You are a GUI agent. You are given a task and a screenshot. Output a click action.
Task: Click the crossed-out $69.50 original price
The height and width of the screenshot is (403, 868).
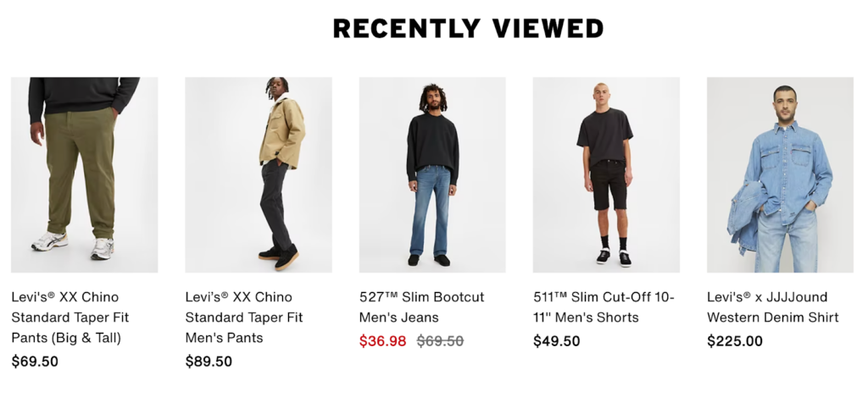tap(440, 341)
